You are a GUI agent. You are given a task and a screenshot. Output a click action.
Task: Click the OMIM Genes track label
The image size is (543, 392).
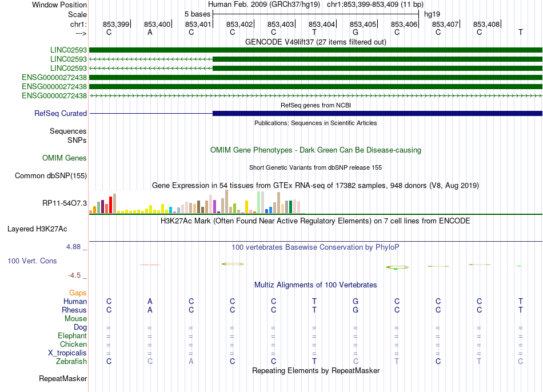(65, 158)
